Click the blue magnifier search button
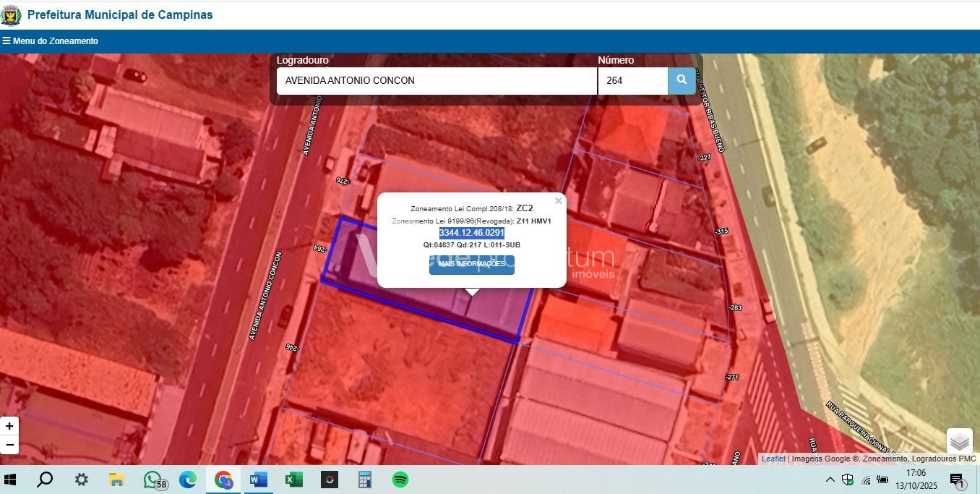The image size is (980, 494). click(682, 80)
